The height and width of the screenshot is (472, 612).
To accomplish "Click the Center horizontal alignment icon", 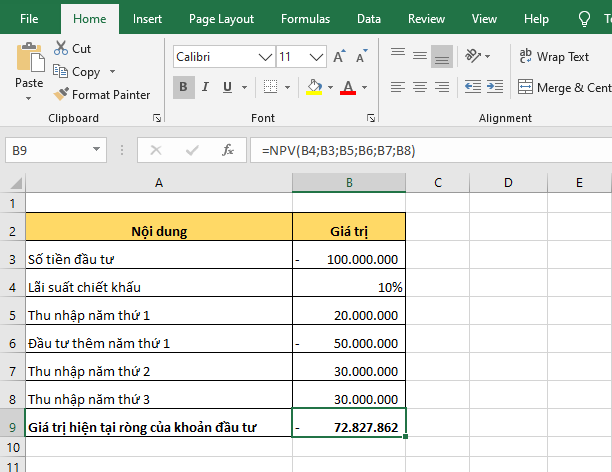I will pyautogui.click(x=419, y=88).
